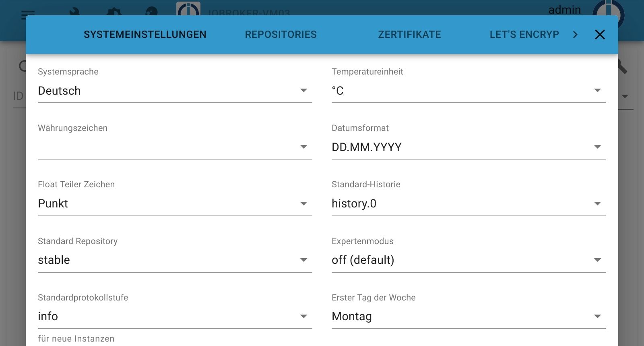Open the empty Währungszeichen dropdown

(175, 147)
